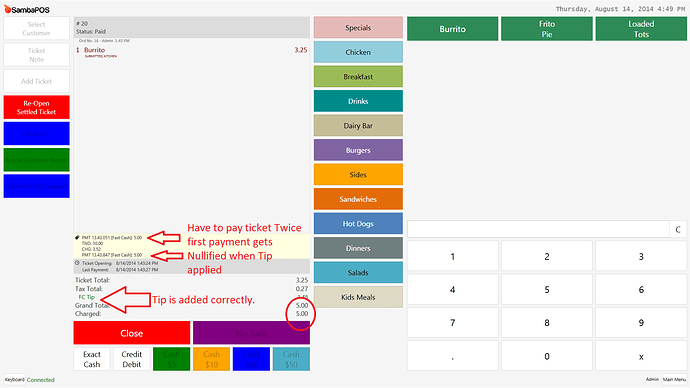690x388 pixels.
Task: Tap number 5 on the numpad
Action: (547, 289)
